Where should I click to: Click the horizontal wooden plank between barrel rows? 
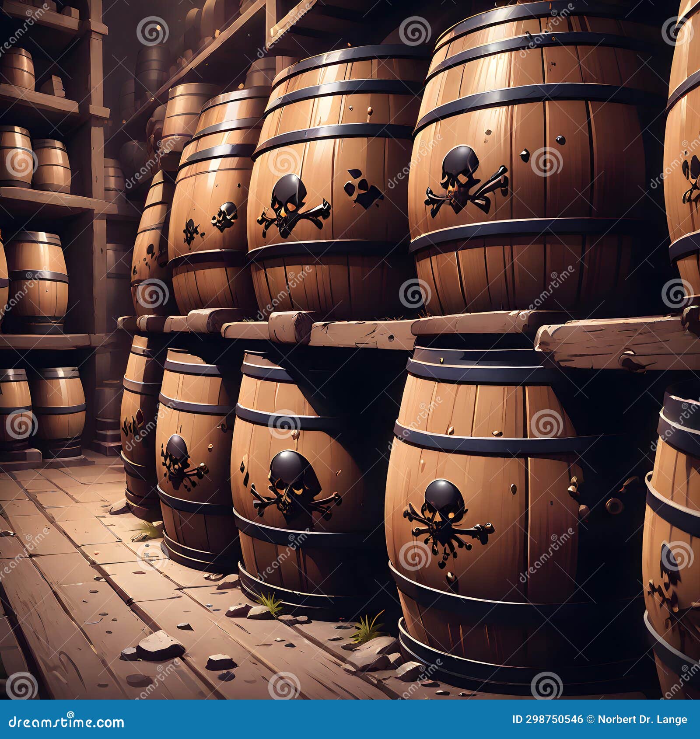(x=350, y=332)
